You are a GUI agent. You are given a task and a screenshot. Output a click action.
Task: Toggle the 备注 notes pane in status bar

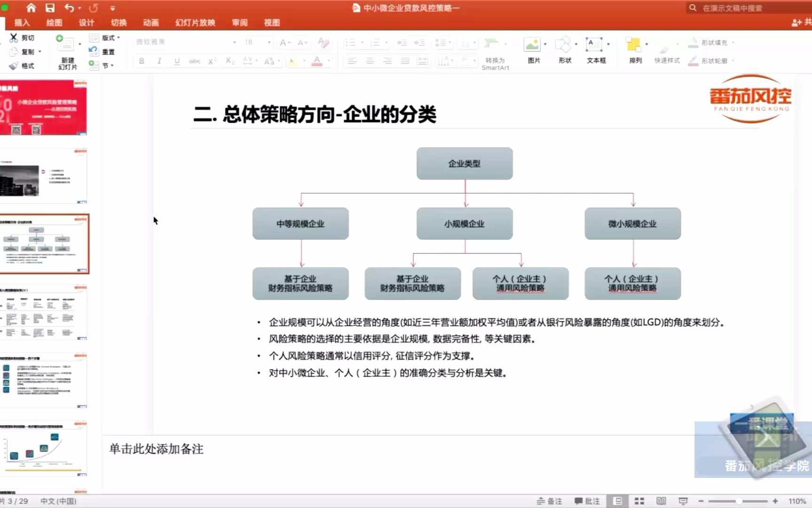549,501
